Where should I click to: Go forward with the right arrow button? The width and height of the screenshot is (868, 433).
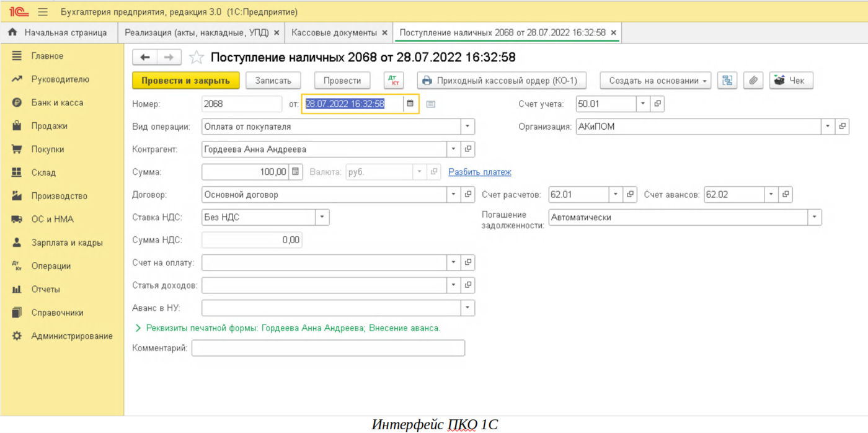(x=169, y=58)
